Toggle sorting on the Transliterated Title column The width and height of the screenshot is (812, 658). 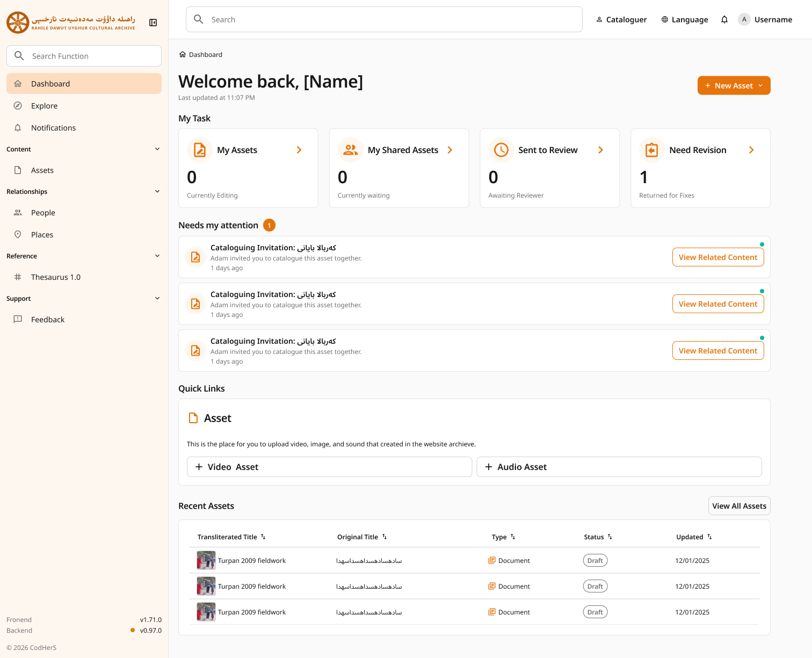click(264, 537)
